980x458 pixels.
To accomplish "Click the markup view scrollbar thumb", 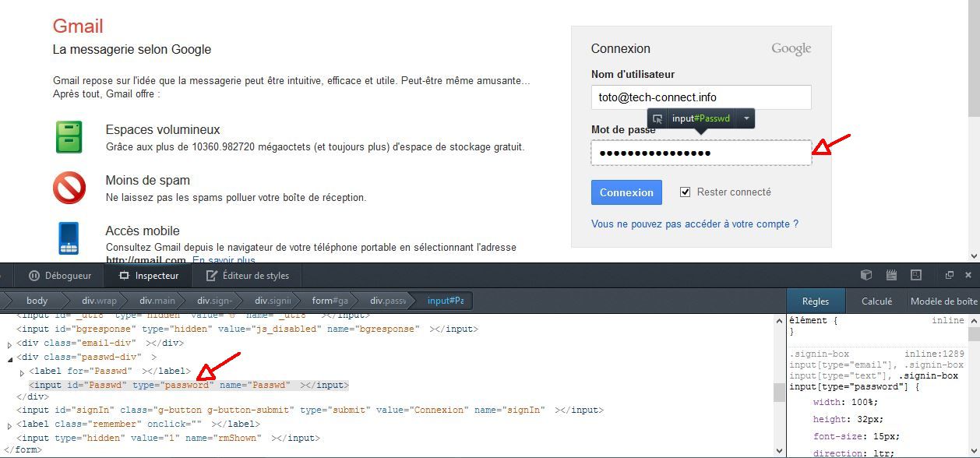I will pos(779,393).
